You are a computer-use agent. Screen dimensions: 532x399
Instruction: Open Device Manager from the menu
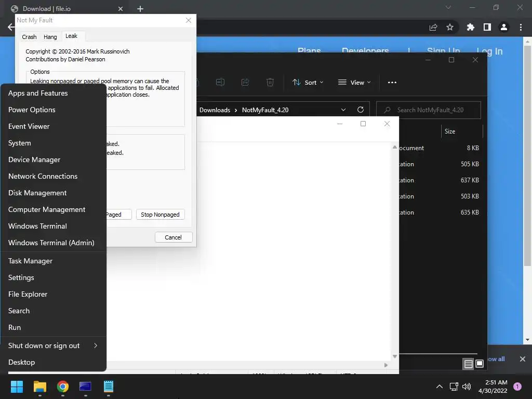54,159
